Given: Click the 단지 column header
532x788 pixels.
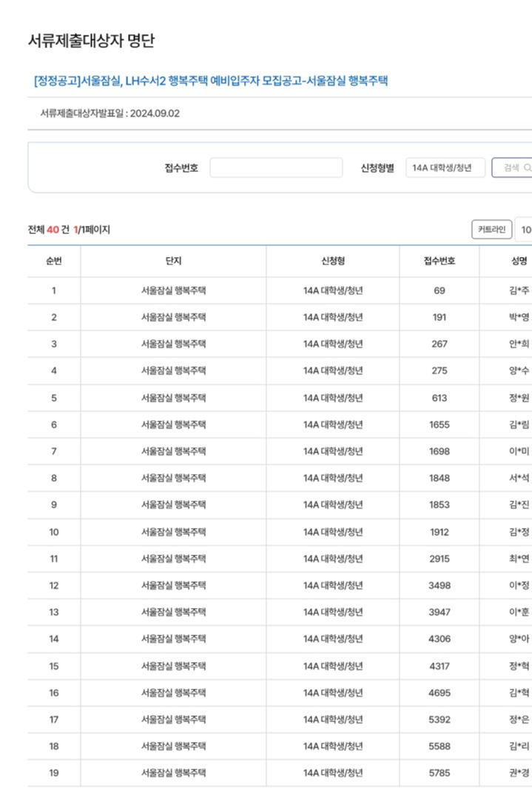Looking at the screenshot, I should (173, 261).
